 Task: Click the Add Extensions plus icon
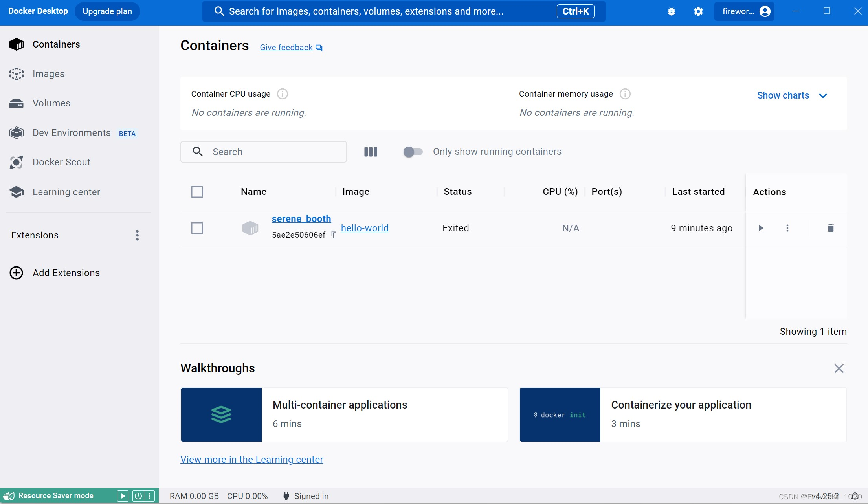coord(16,273)
